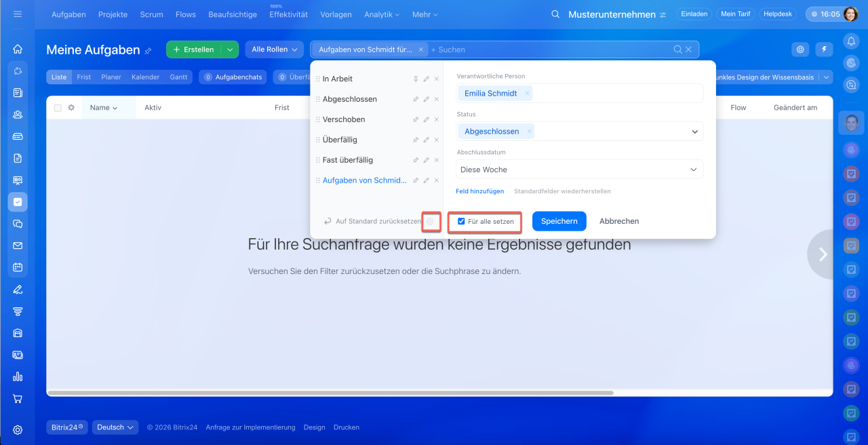Remove the Aufgaben von Schmidt filter tag
The width and height of the screenshot is (868, 445).
pos(420,50)
